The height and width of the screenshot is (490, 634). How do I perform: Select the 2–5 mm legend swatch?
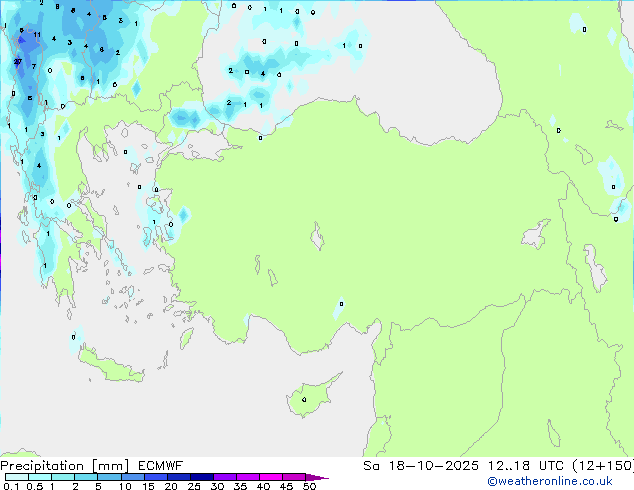[86, 477]
